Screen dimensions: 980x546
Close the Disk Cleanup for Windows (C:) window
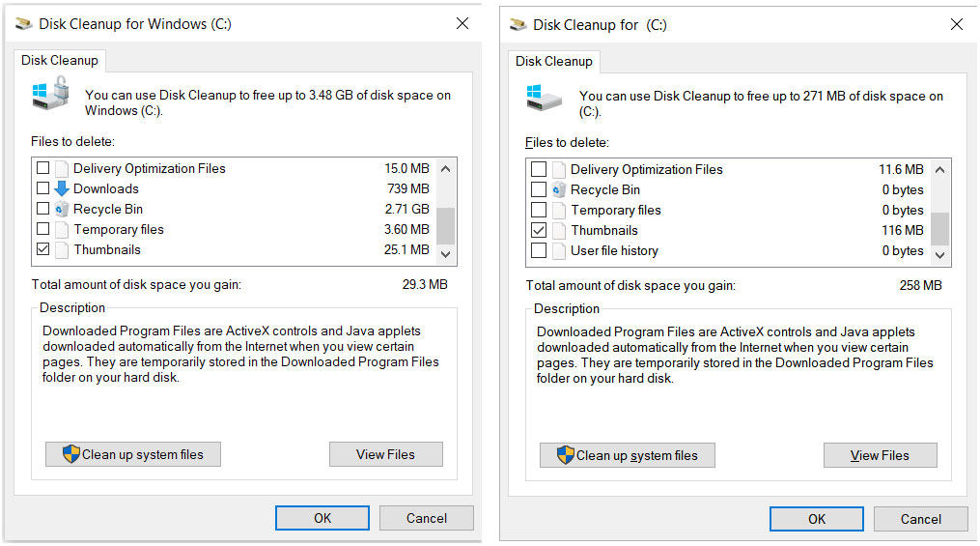click(x=462, y=23)
